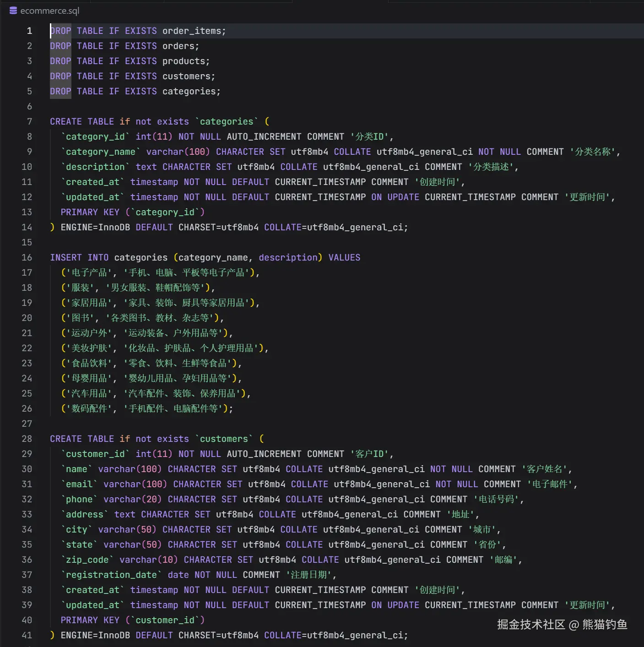The width and height of the screenshot is (644, 647).
Task: Click the `categories` table name on line 7
Action: 227,121
